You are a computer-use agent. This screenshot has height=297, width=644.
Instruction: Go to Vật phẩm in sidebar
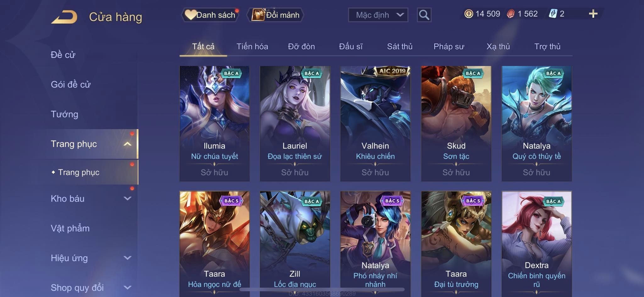coord(70,228)
